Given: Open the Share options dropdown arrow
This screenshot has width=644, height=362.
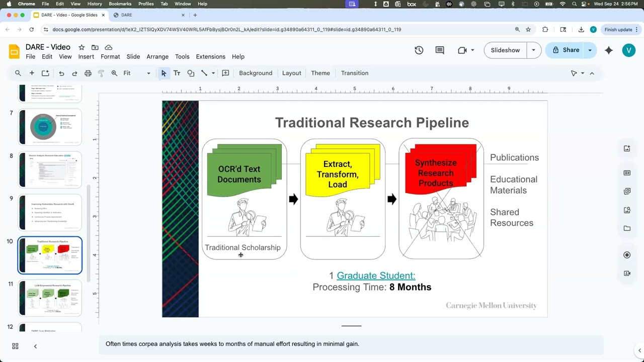Looking at the screenshot, I should coord(590,50).
